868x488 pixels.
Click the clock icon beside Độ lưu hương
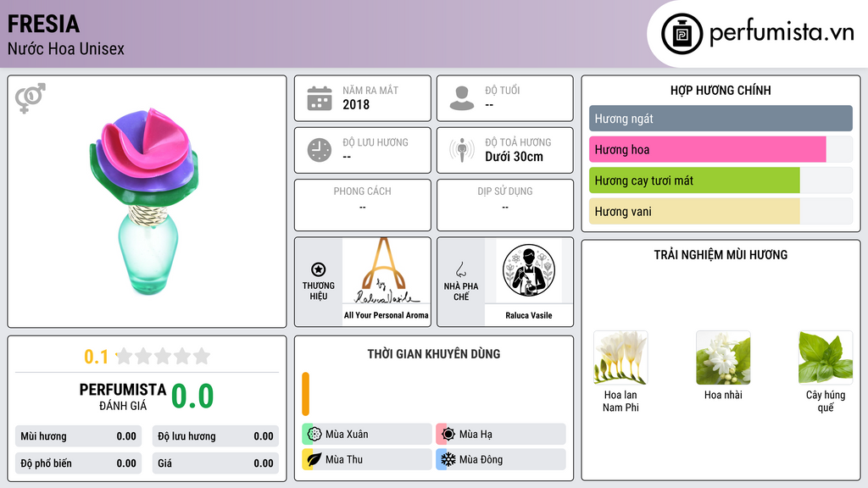(x=320, y=150)
